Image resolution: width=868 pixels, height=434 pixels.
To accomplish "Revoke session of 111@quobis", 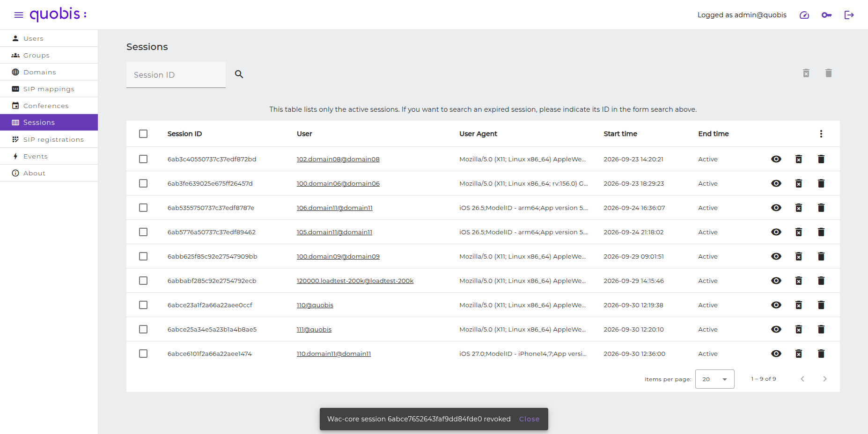I will pyautogui.click(x=799, y=329).
